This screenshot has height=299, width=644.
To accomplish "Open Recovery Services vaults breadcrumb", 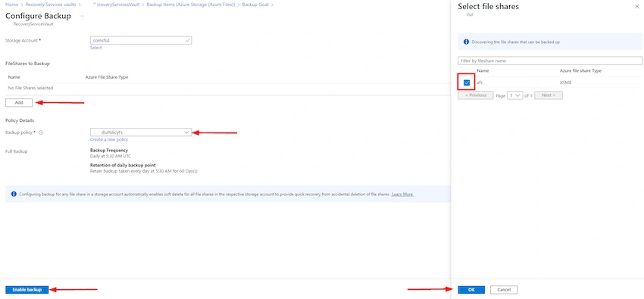I will (x=51, y=5).
